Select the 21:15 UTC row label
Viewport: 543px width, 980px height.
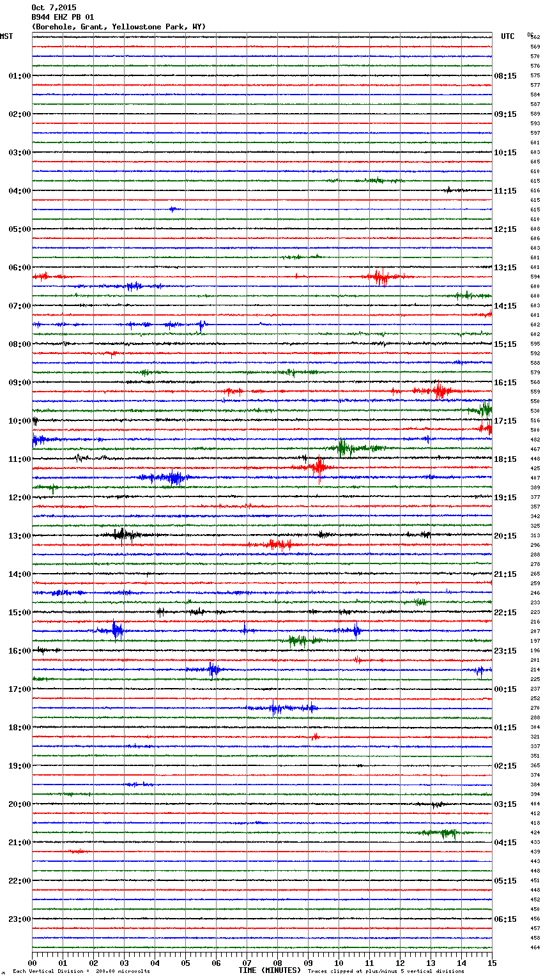pyautogui.click(x=505, y=574)
